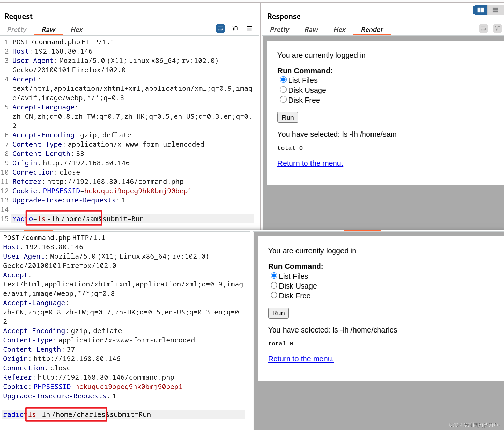Open the Hex tab in Response
This screenshot has width=504, height=430.
click(x=339, y=29)
